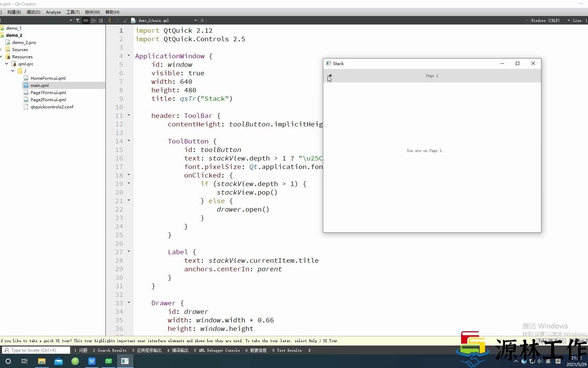Open the 工具(T) menu

73,12
